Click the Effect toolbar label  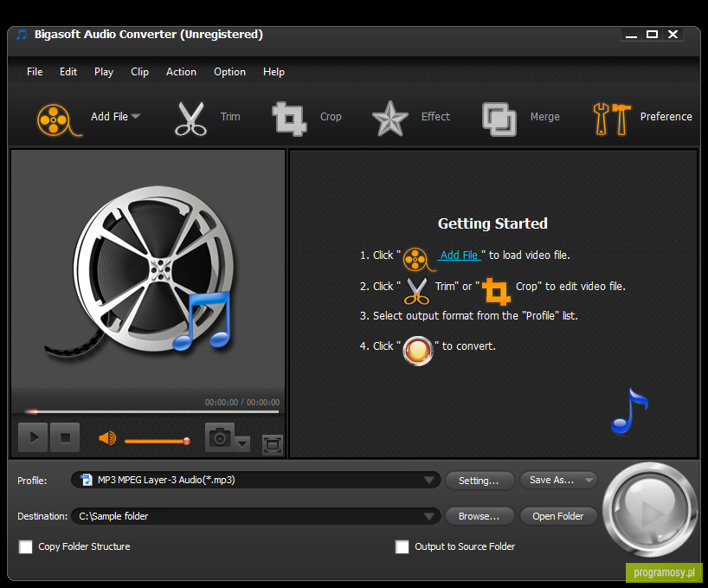click(x=435, y=117)
